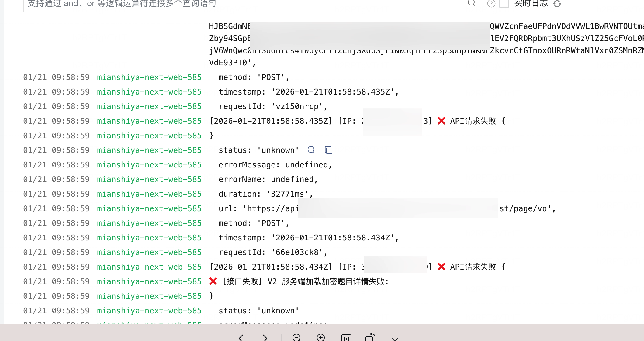The height and width of the screenshot is (341, 644).
Task: Reset view to 1:1 scale
Action: click(x=346, y=338)
